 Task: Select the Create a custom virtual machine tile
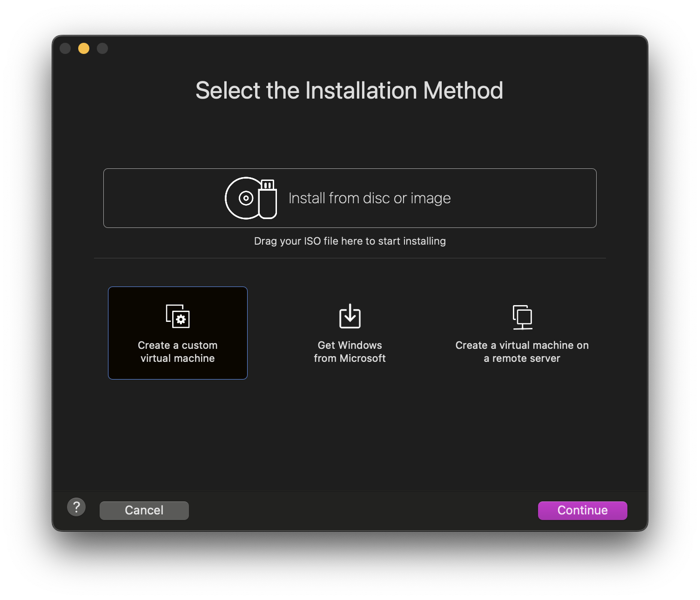(178, 333)
